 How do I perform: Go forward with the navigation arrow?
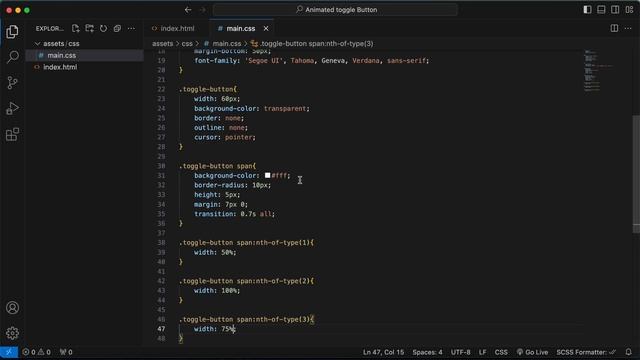pyautogui.click(x=203, y=10)
